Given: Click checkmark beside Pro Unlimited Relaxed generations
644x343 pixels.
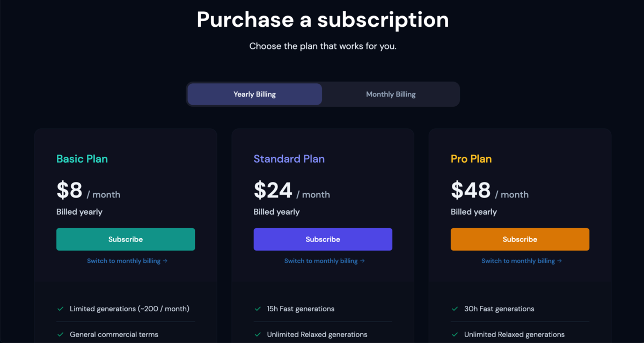Looking at the screenshot, I should click(455, 334).
